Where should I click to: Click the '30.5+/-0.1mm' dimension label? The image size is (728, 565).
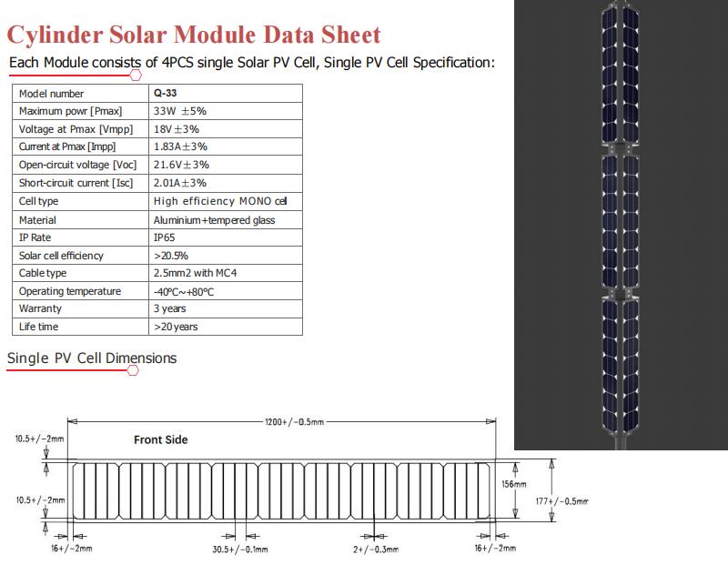[x=240, y=550]
